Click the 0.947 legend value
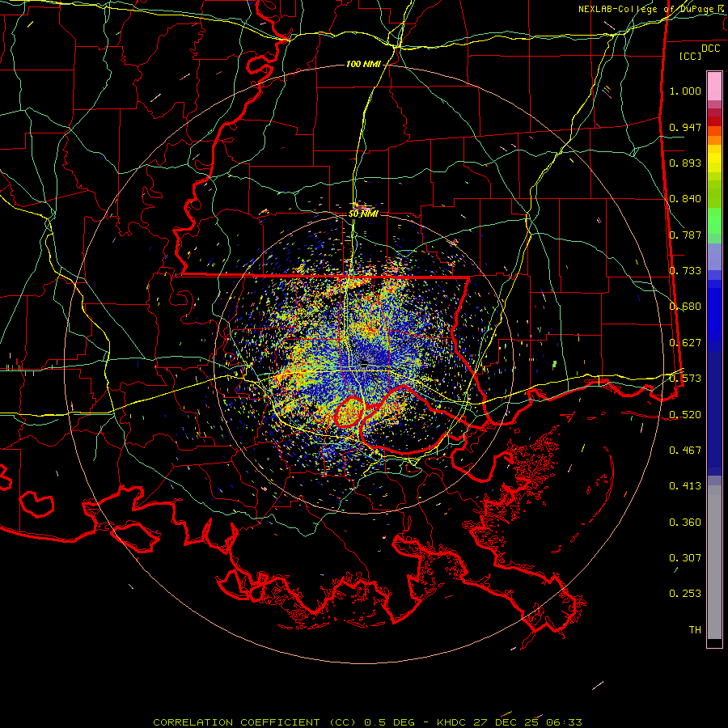Viewport: 728px width, 728px height. pyautogui.click(x=685, y=127)
